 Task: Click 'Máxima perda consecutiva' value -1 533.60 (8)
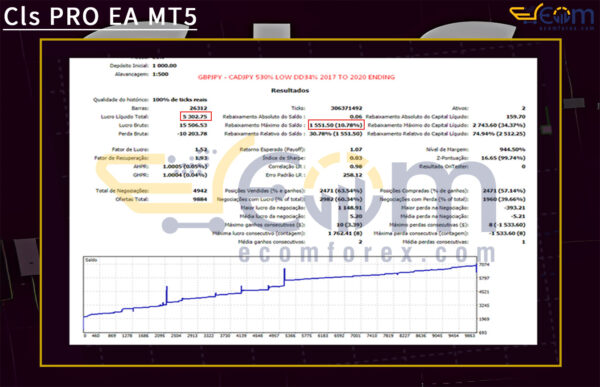point(507,233)
